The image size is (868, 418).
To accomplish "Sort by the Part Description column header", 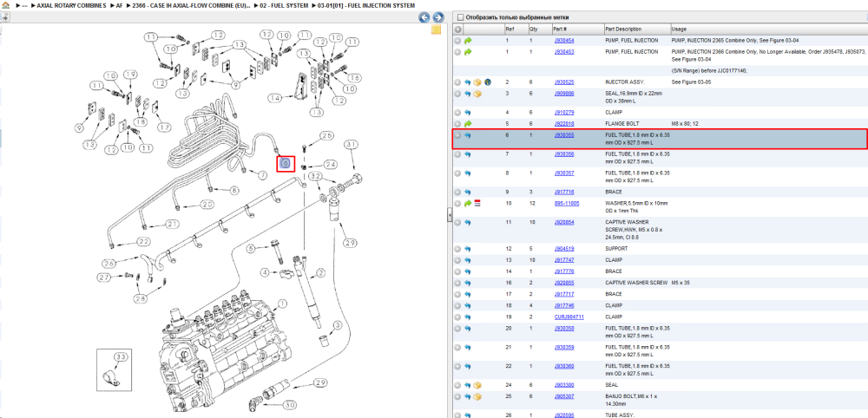I will click(636, 29).
